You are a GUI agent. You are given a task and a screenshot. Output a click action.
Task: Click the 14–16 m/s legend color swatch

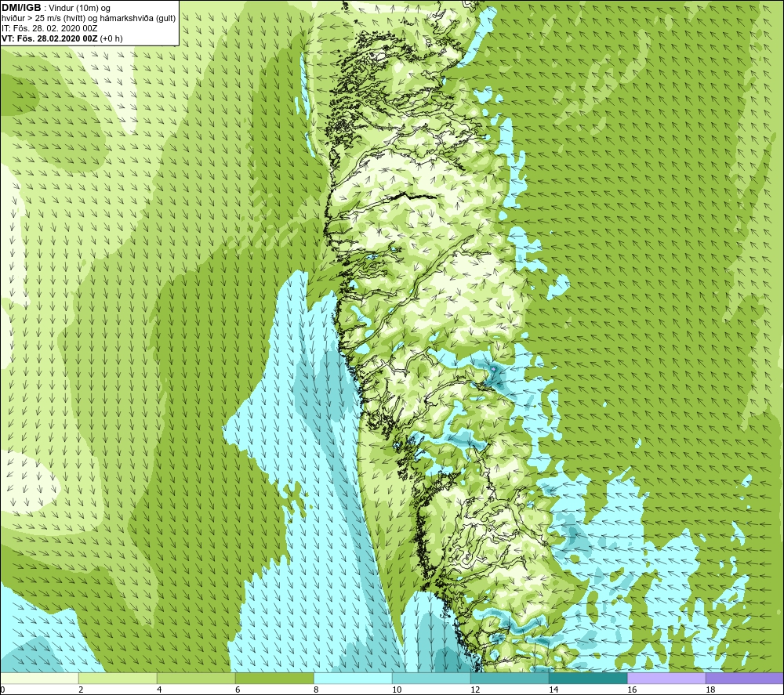coord(588,678)
